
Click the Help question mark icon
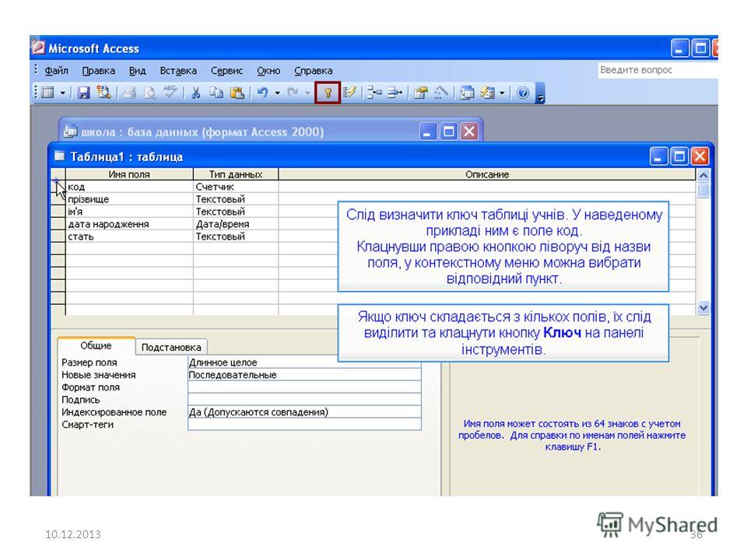pyautogui.click(x=523, y=93)
